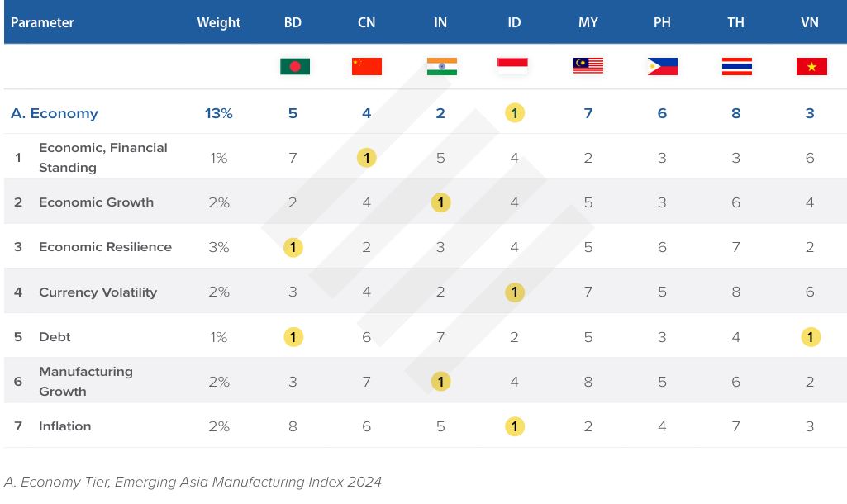Viewport: 847px width, 504px height.
Task: Click Indonesia's highlighted rank 1 for Economy
Action: [515, 113]
